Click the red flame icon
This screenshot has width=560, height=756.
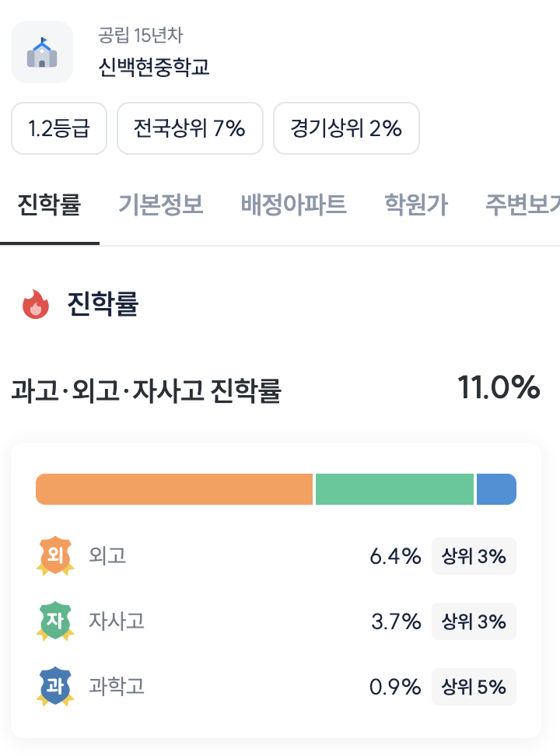(x=35, y=304)
